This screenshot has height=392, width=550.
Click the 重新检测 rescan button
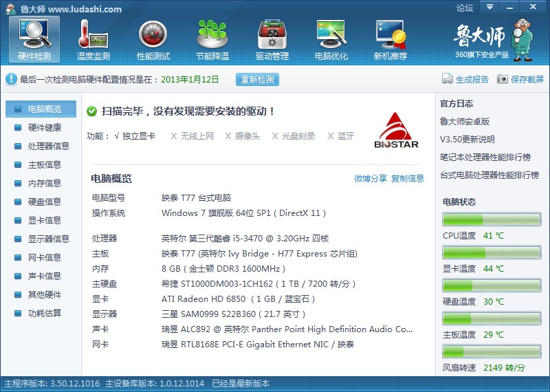[257, 79]
